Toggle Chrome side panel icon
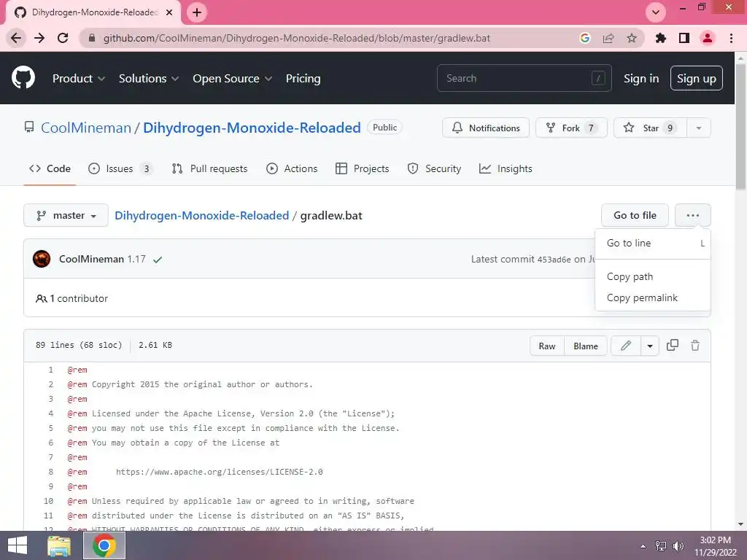 pos(684,38)
